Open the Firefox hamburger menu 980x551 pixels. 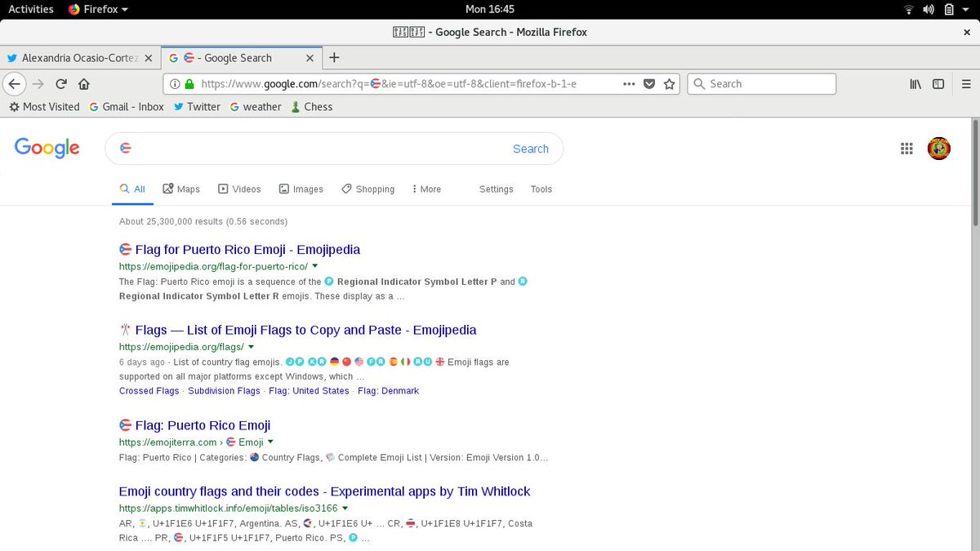tap(966, 83)
